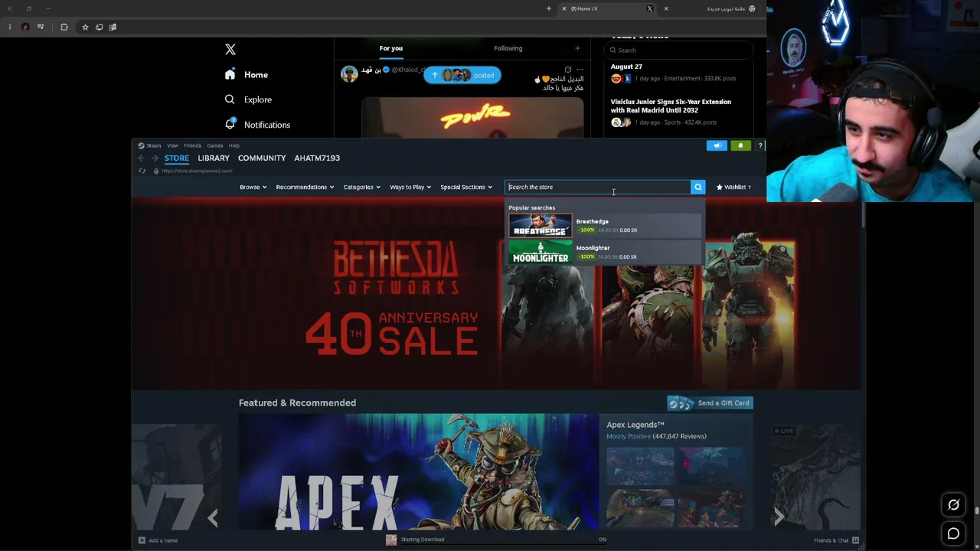Open a new browser tab with plus icon
Screen dimensions: 980x551
[548, 8]
